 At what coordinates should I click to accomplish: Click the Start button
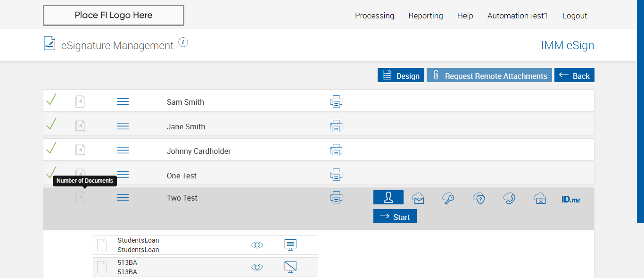(395, 217)
